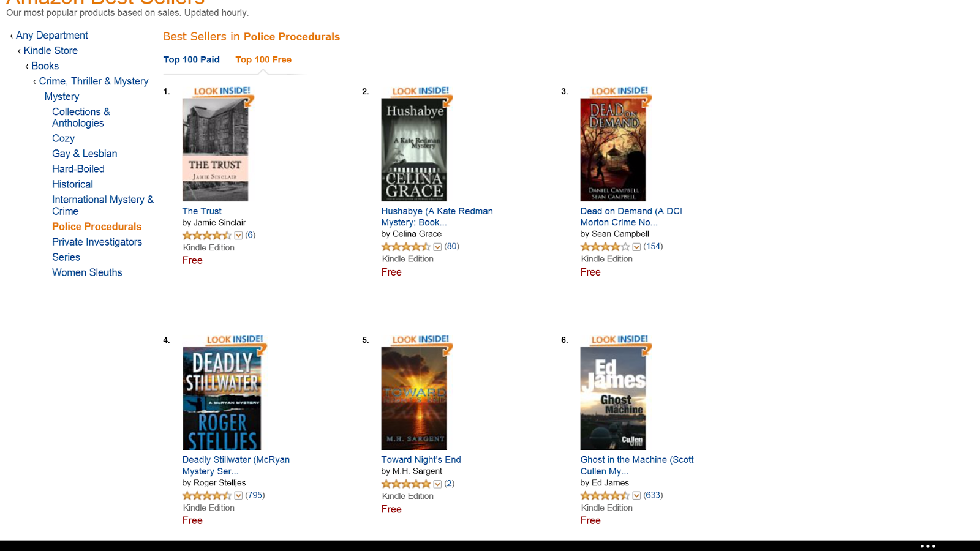This screenshot has width=980, height=551.
Task: Expand the rating dropdown arrow for Hushabye
Action: point(437,247)
